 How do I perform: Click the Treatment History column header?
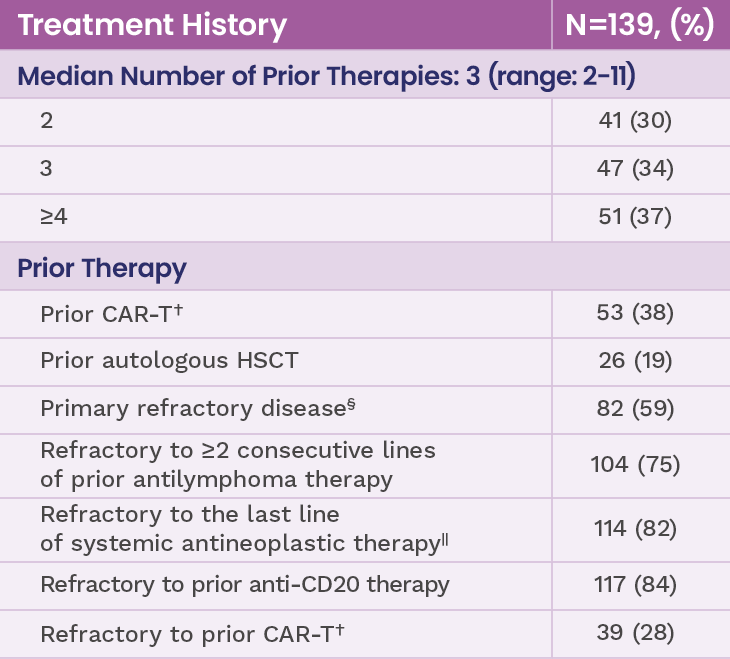click(152, 25)
